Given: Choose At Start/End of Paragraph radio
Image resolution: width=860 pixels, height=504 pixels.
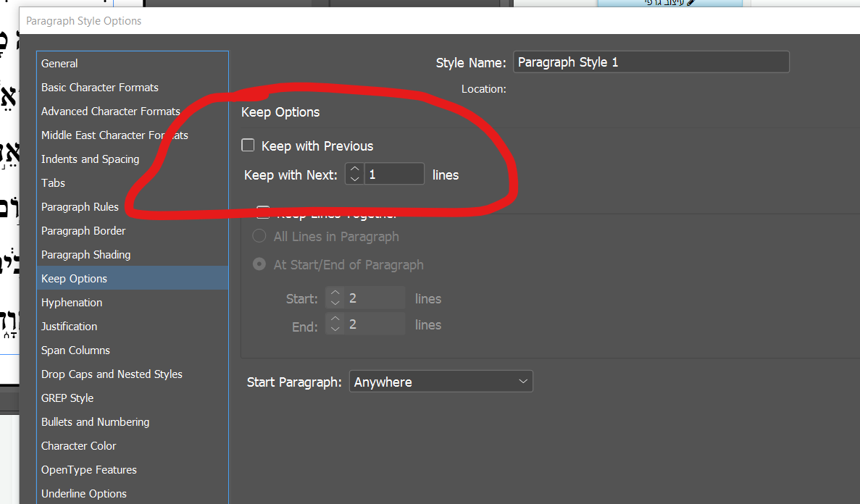Looking at the screenshot, I should tap(259, 264).
